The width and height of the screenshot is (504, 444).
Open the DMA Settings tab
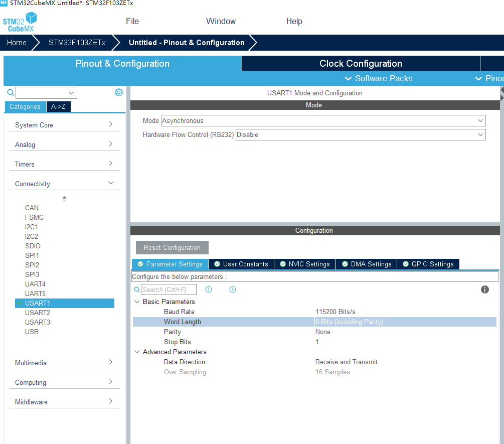point(367,264)
